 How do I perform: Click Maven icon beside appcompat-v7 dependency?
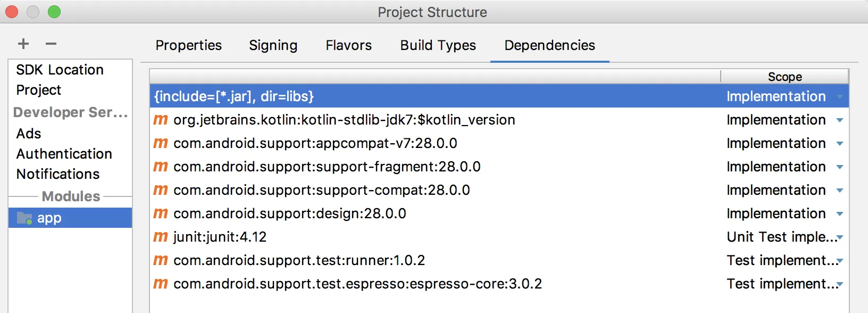161,143
